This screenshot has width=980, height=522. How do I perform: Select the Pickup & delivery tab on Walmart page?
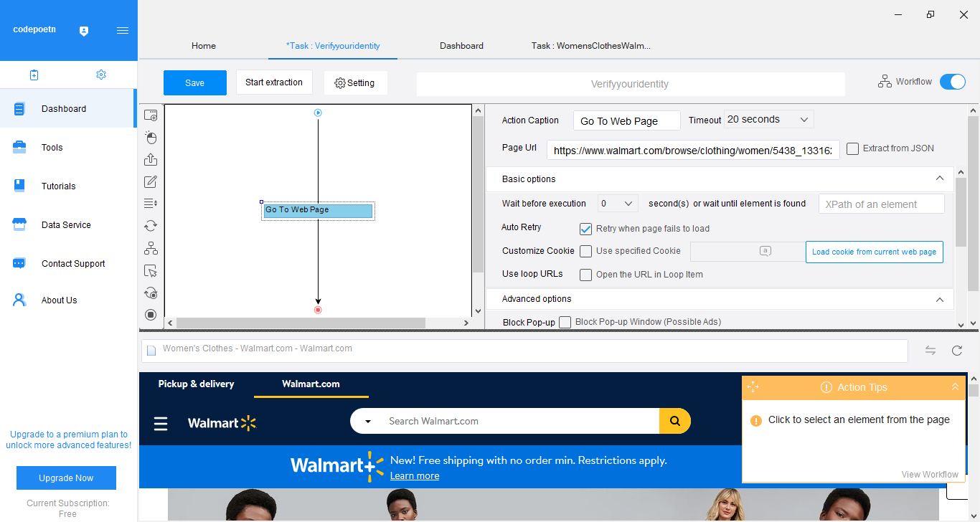pos(196,384)
